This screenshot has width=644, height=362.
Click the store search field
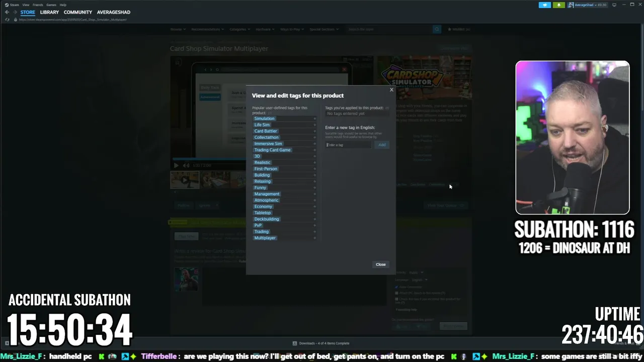click(x=389, y=29)
